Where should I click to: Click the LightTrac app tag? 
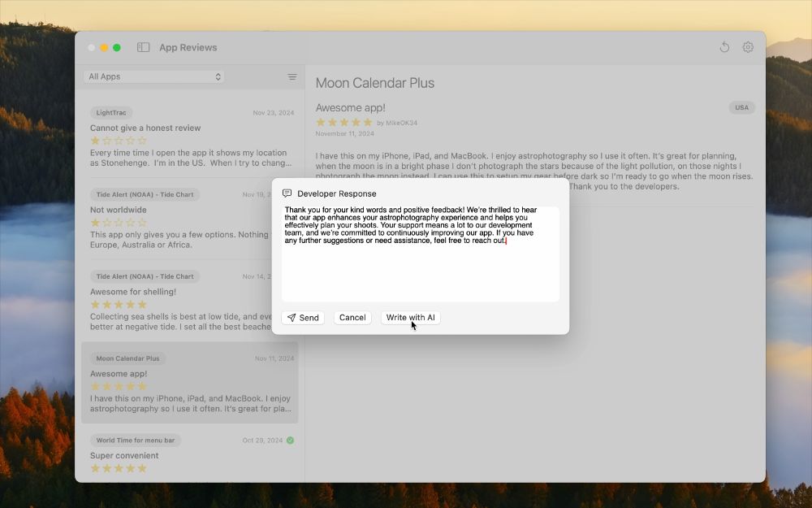tap(111, 112)
